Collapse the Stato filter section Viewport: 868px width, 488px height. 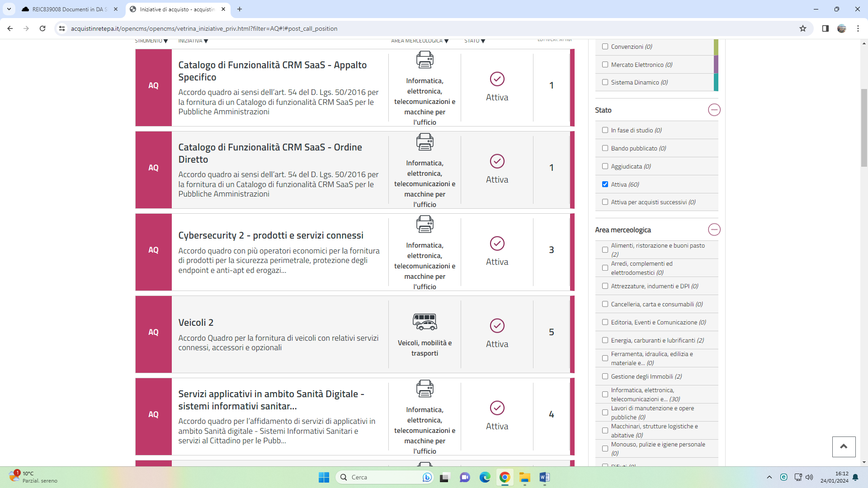[x=714, y=110]
